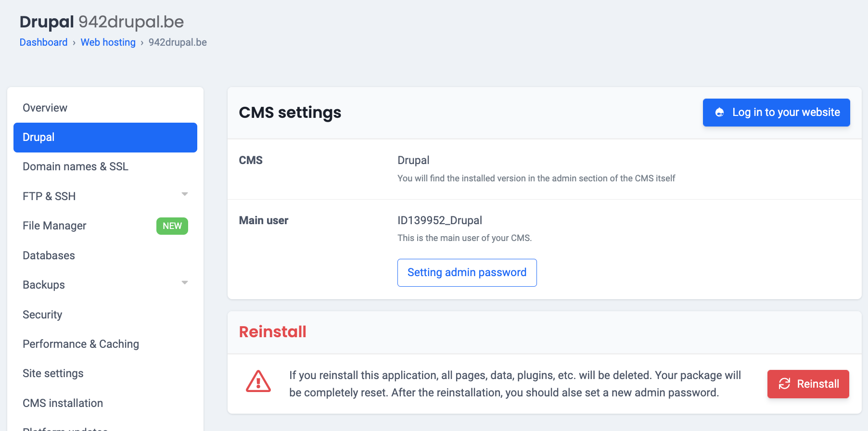Click Setting admin password button

(467, 273)
